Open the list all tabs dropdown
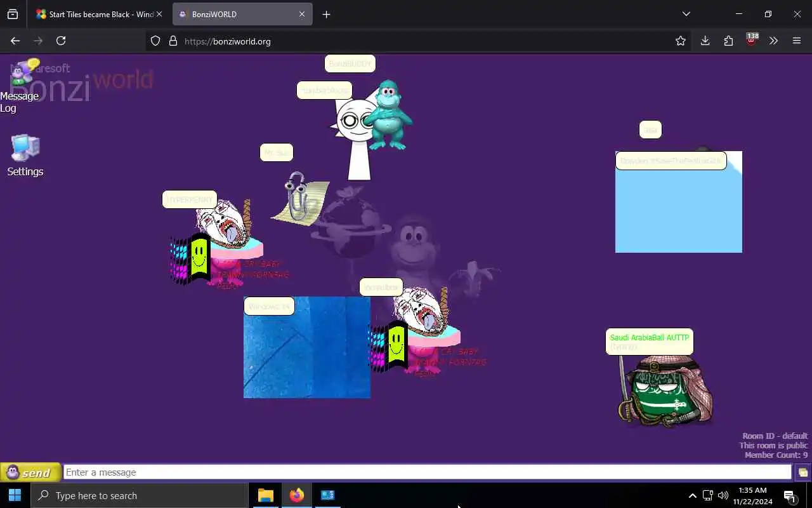This screenshot has height=508, width=812. (x=686, y=14)
